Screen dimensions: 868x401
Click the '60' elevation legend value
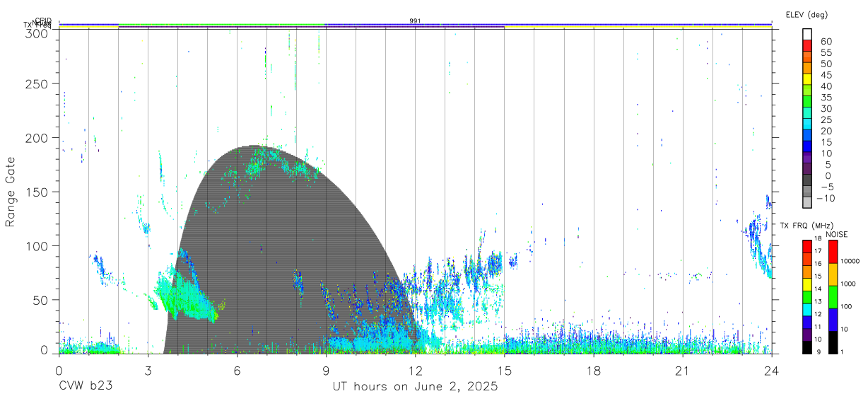click(x=826, y=41)
